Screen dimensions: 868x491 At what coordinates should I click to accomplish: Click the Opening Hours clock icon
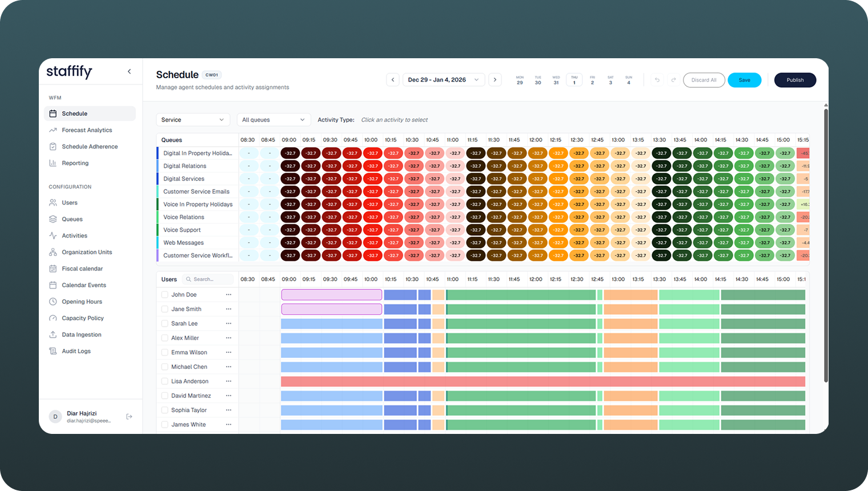(x=53, y=301)
